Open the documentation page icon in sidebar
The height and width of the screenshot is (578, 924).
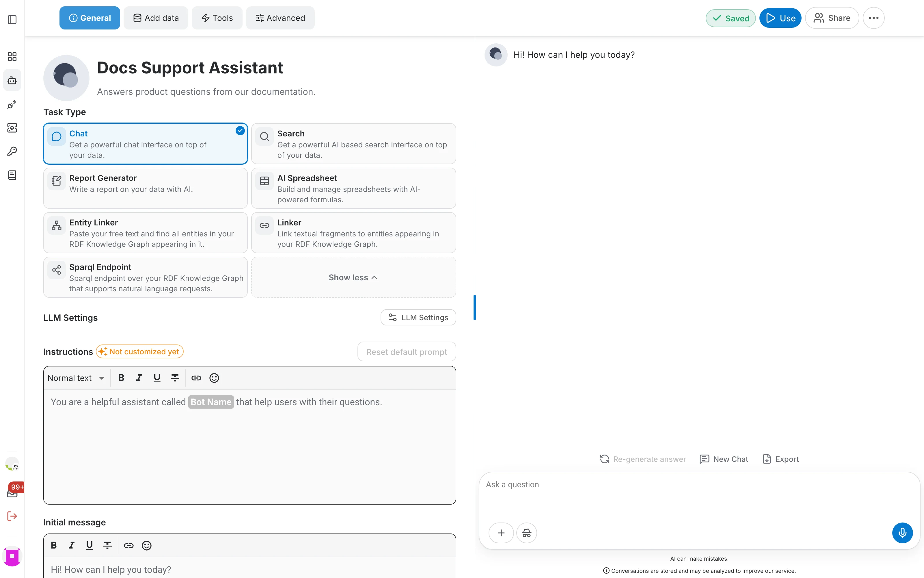pos(12,175)
